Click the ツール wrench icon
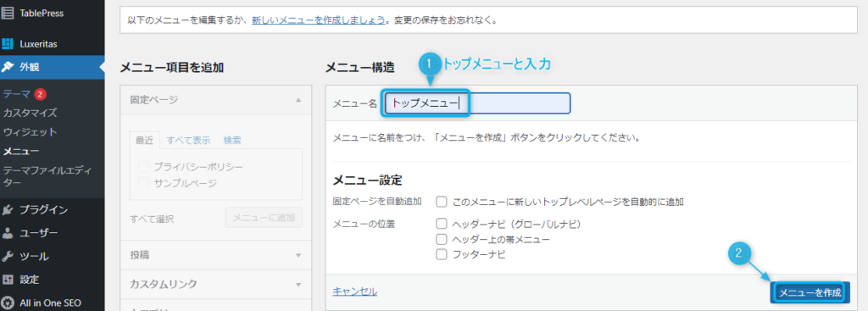This screenshot has height=311, width=868. [x=8, y=256]
